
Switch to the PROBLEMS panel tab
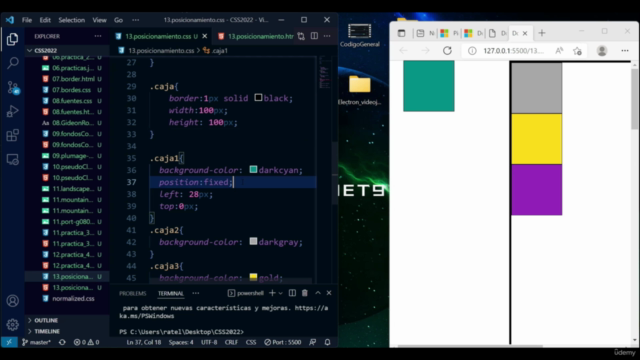coord(133,293)
